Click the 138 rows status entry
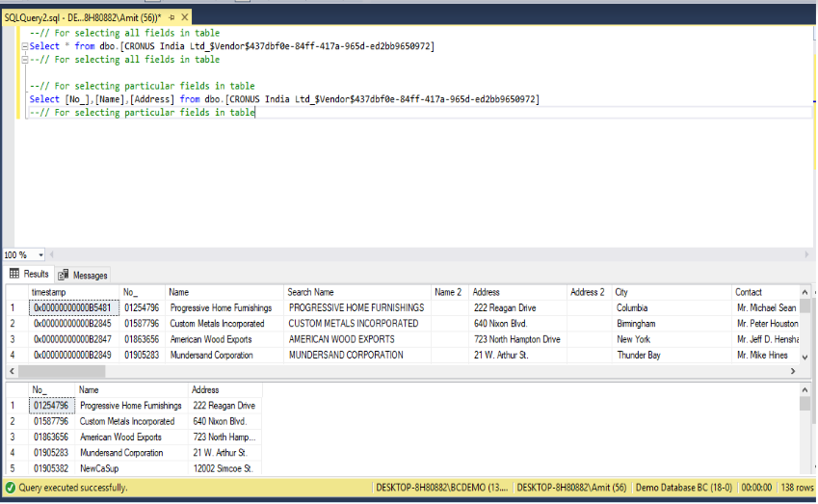Screen dimensions: 818x504 [797, 488]
